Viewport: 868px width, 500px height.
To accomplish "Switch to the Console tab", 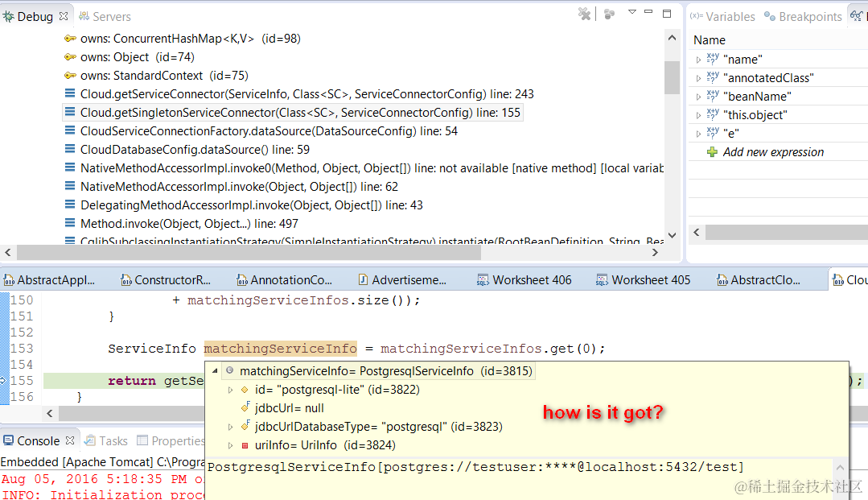I will tap(31, 440).
